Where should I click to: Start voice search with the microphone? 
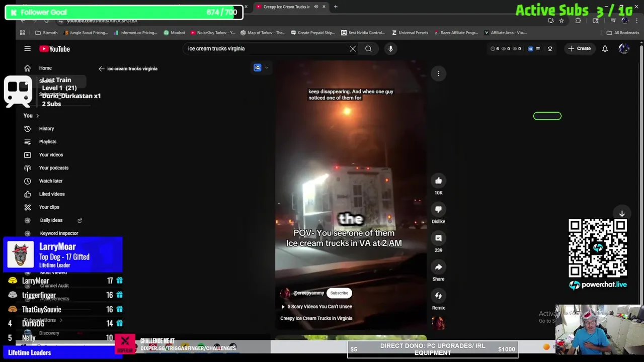pos(390,49)
